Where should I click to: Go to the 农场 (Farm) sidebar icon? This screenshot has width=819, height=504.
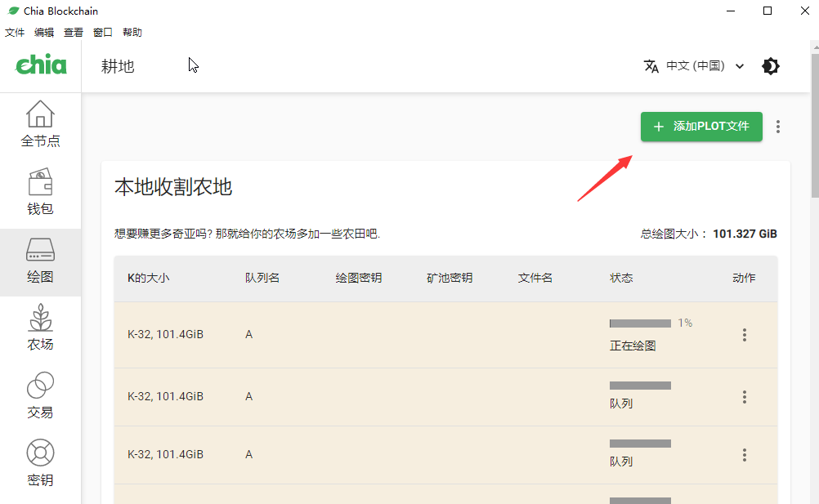[40, 328]
